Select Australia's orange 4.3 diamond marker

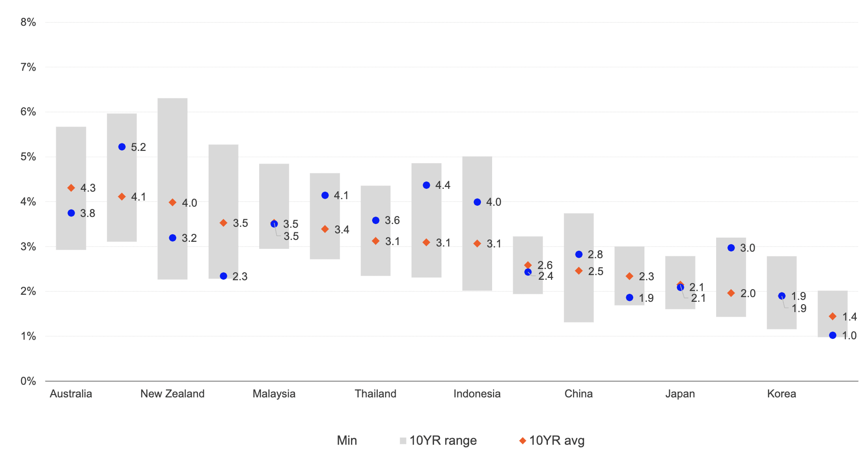(x=71, y=188)
